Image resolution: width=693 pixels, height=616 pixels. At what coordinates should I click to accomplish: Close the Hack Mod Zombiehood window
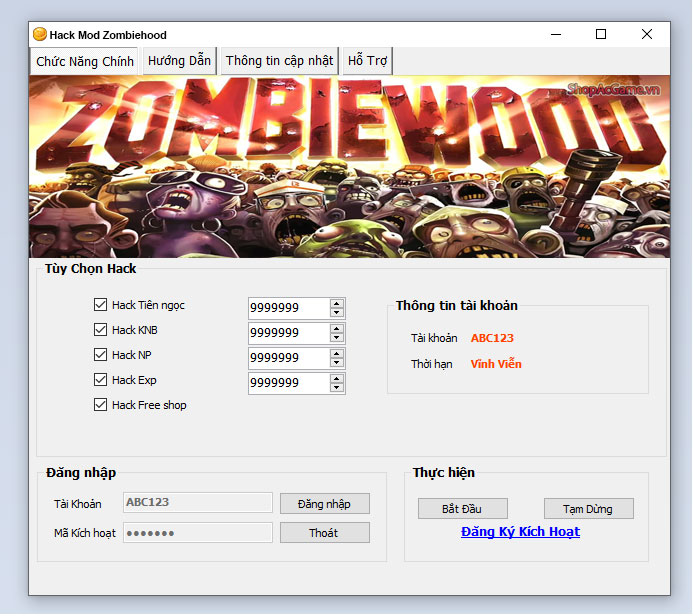point(647,35)
